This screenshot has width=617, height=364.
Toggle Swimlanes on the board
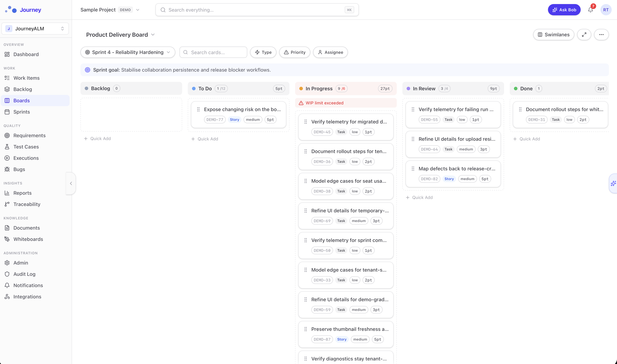click(x=553, y=35)
